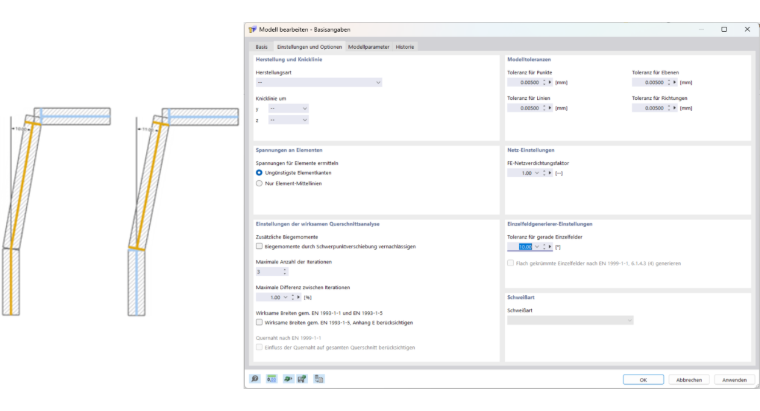Close the Modell bearbeiten dialog
This screenshot has height=411, width=760.
click(747, 30)
